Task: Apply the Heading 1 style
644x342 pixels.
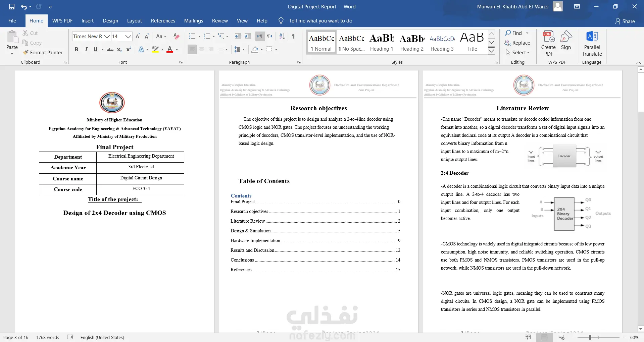Action: pyautogui.click(x=382, y=42)
